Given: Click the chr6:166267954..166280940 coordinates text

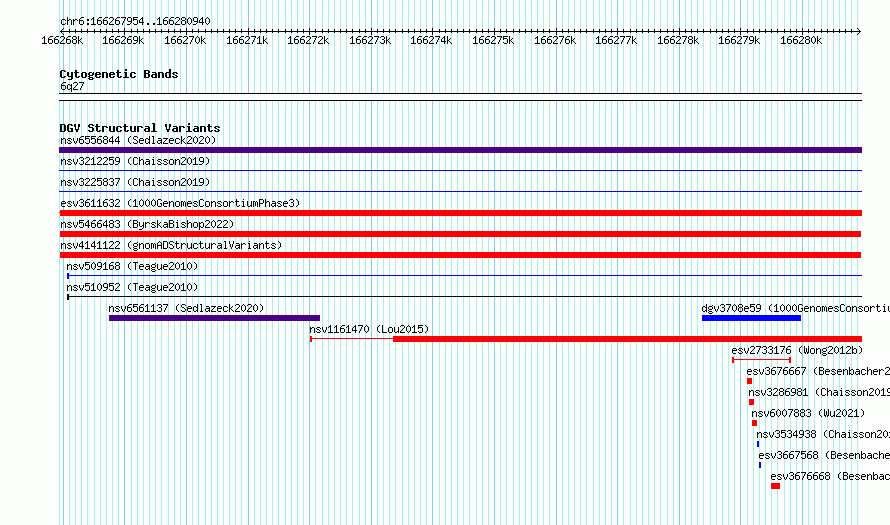Looking at the screenshot, I should tap(135, 21).
